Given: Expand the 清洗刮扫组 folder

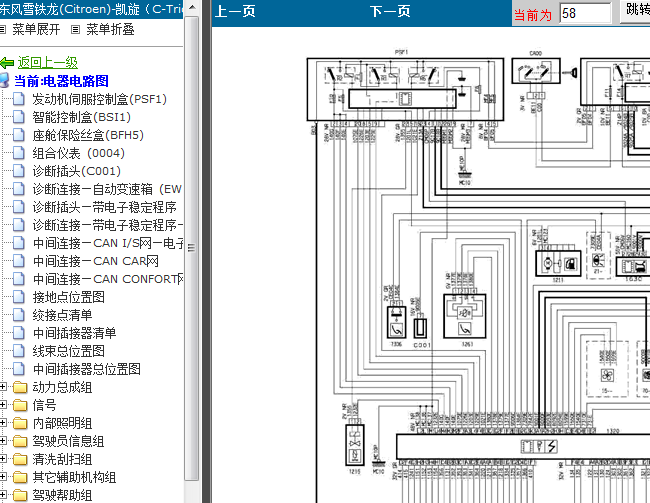Looking at the screenshot, I should 2,459.
